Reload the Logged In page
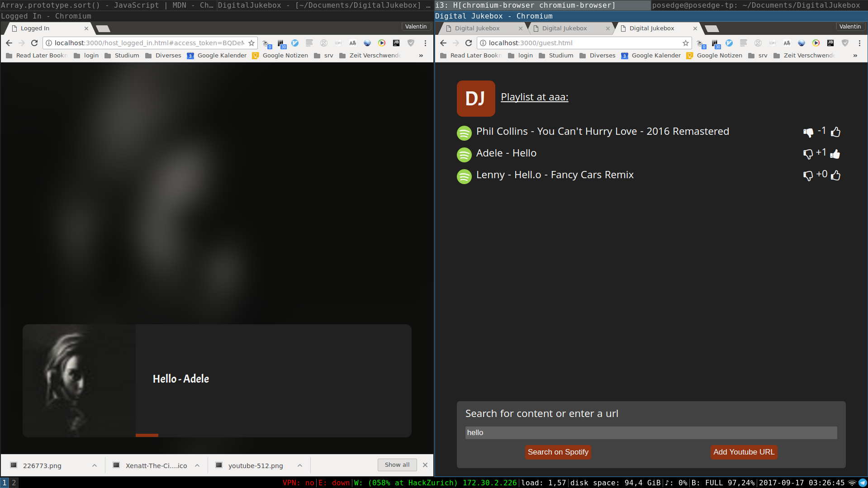Image resolution: width=868 pixels, height=488 pixels. pyautogui.click(x=34, y=43)
